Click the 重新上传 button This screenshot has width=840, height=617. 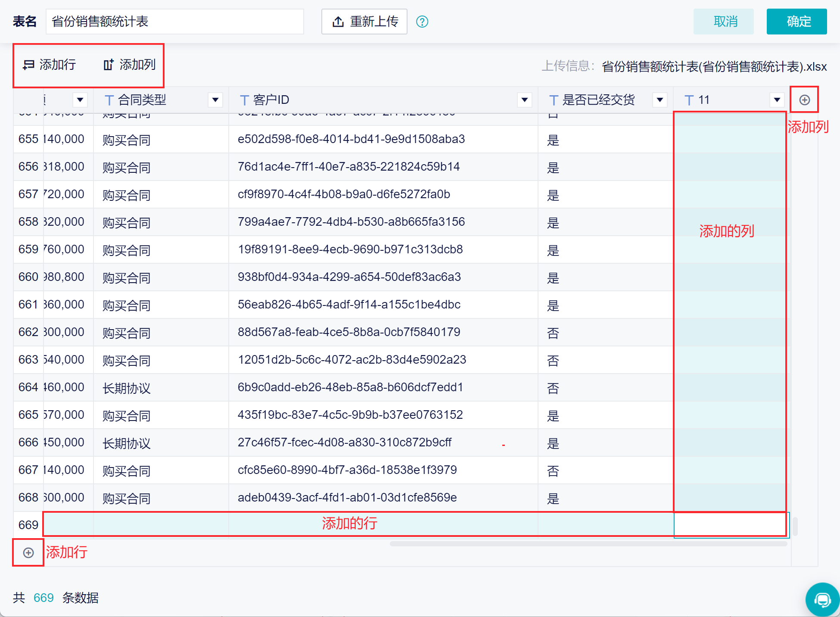tap(364, 22)
